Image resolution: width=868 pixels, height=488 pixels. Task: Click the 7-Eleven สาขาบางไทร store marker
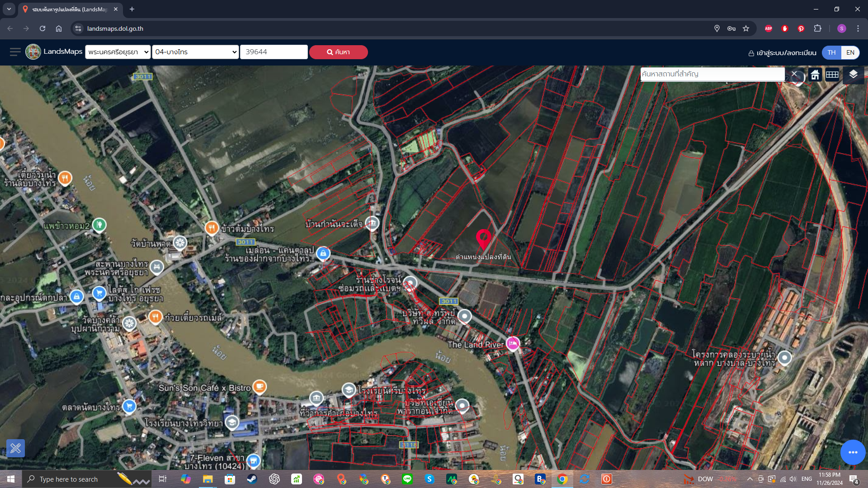254,461
